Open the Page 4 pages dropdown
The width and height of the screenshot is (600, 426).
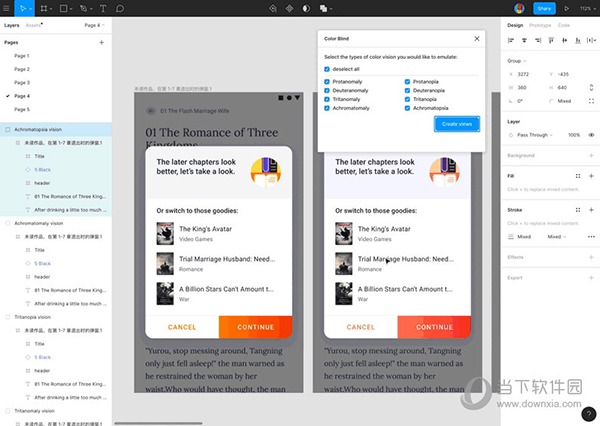coord(93,24)
